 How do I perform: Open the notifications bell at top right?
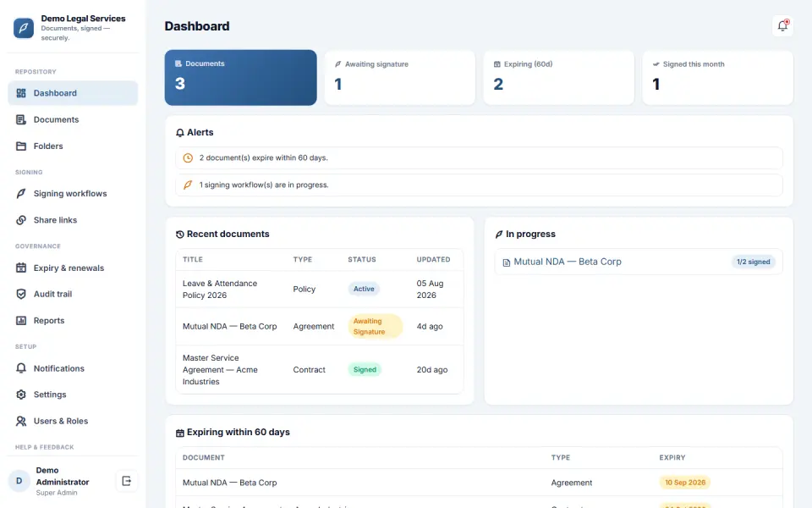click(x=782, y=26)
